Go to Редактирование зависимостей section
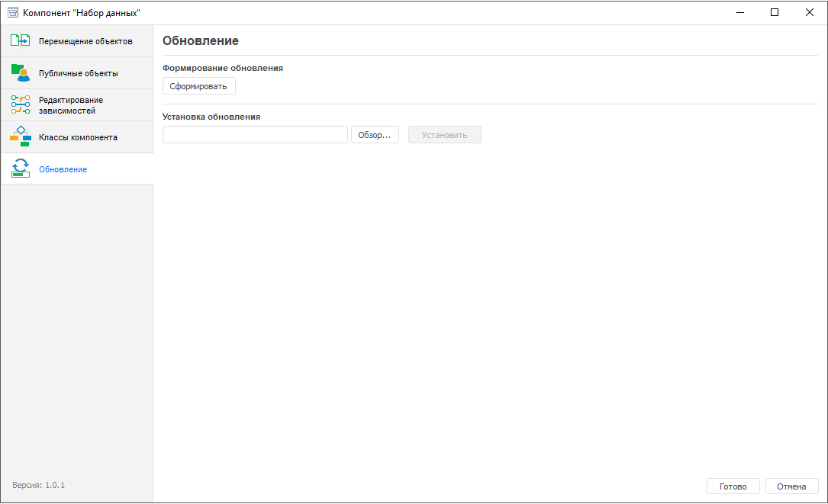The width and height of the screenshot is (828, 504). click(77, 105)
